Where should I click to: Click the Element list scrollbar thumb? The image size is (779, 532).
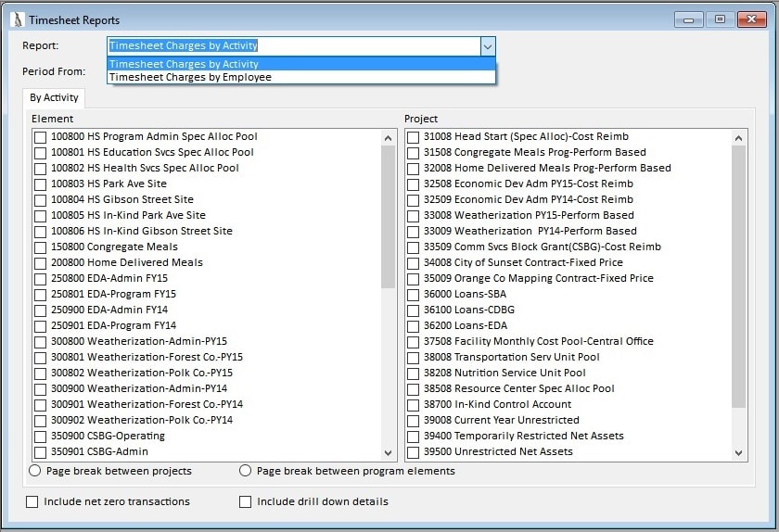click(388, 217)
